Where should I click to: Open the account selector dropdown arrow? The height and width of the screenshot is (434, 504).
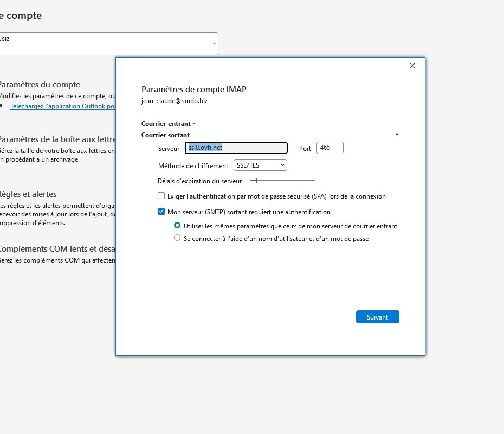[x=214, y=43]
